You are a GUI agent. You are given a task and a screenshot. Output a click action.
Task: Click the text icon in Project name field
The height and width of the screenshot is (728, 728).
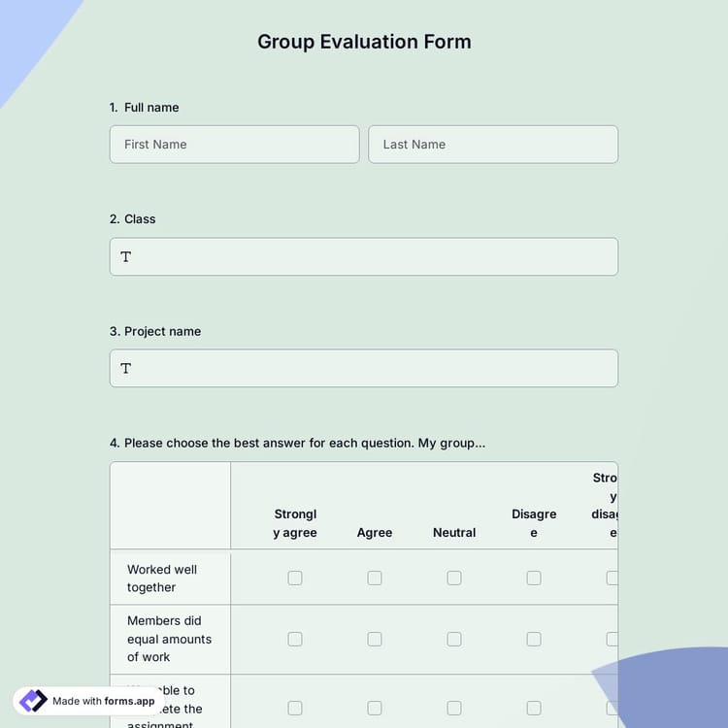click(x=125, y=369)
